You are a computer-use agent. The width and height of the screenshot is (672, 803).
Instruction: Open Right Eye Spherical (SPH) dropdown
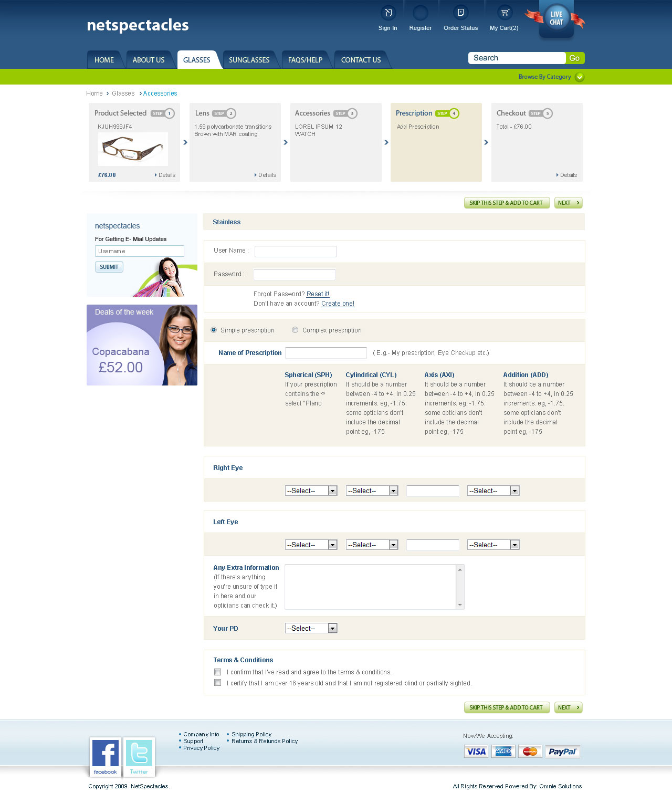[x=311, y=491]
